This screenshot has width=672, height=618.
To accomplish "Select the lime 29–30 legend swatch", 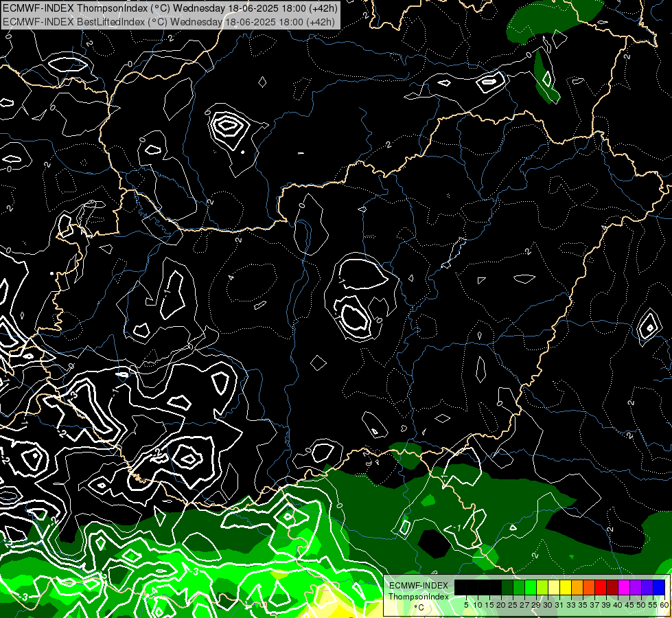I will coord(542,587).
